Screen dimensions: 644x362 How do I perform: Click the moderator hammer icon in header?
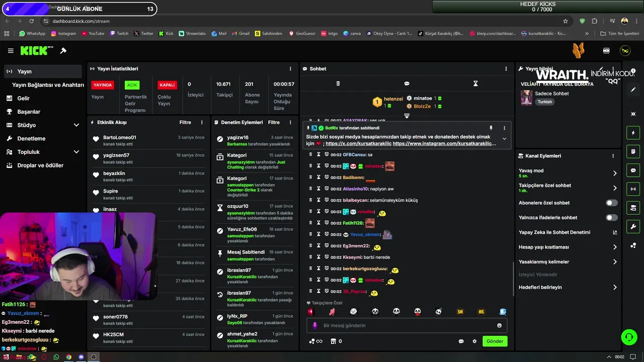click(63, 51)
